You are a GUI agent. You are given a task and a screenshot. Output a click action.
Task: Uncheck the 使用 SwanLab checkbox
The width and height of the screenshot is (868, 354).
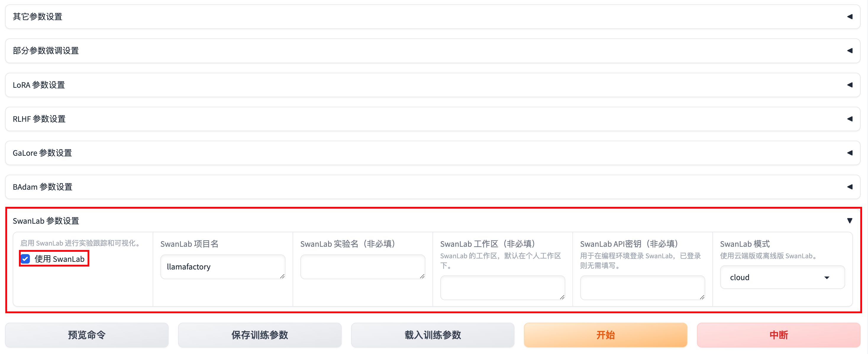click(26, 259)
